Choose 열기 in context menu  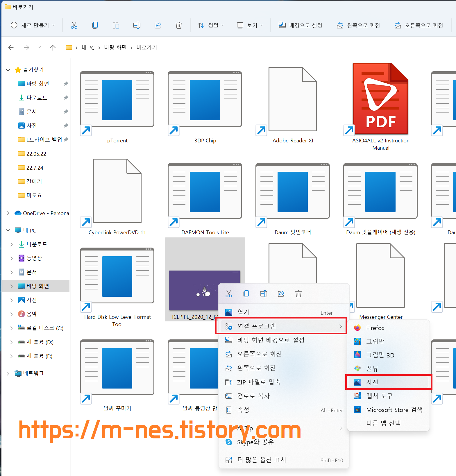click(x=284, y=312)
